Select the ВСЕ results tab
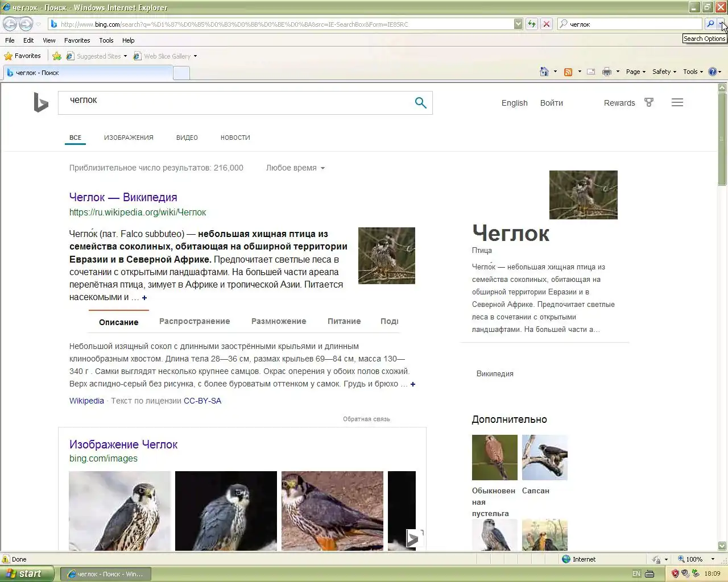 point(75,138)
